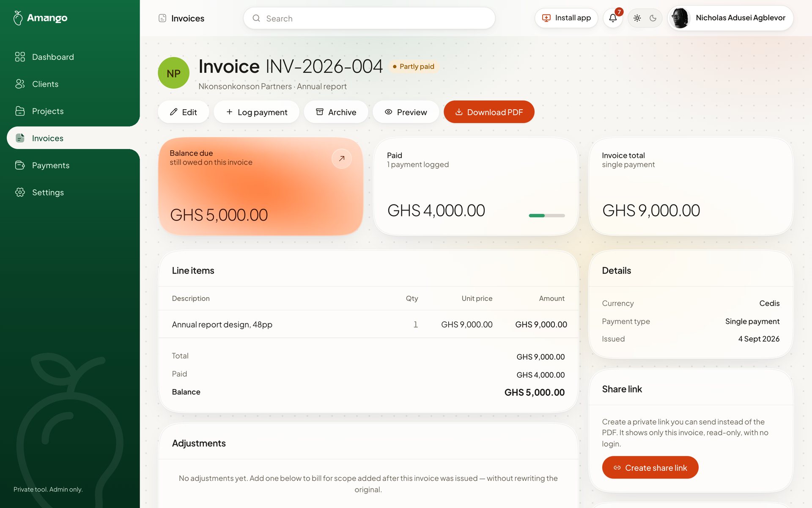Click the Amount column header
The image size is (812, 508).
tap(551, 298)
